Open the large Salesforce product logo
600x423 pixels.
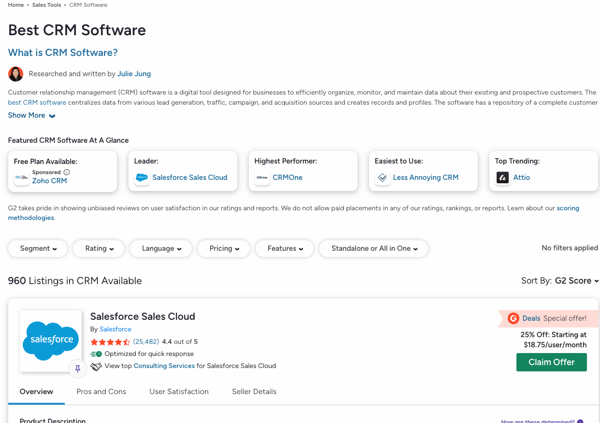point(51,341)
